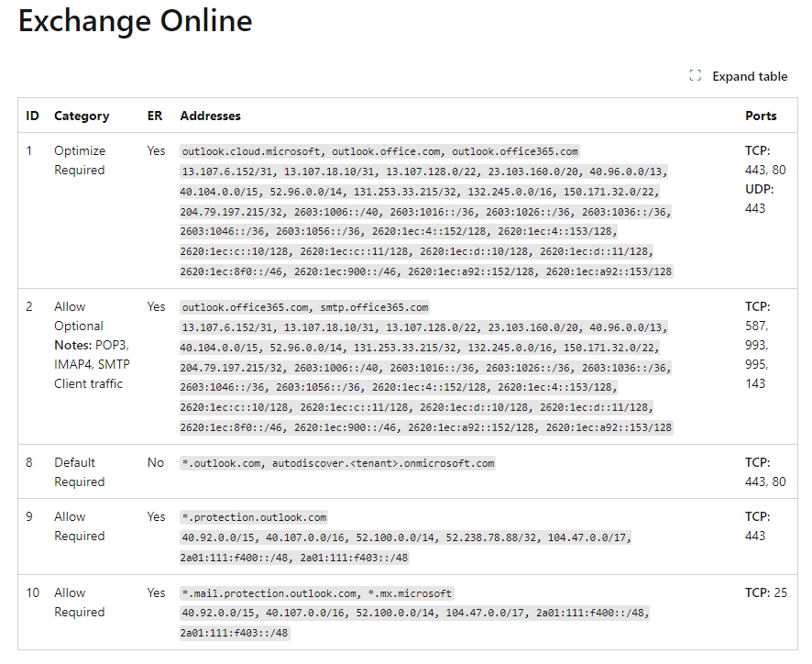Click the expand table icon
The width and height of the screenshot is (812, 664).
[x=695, y=76]
